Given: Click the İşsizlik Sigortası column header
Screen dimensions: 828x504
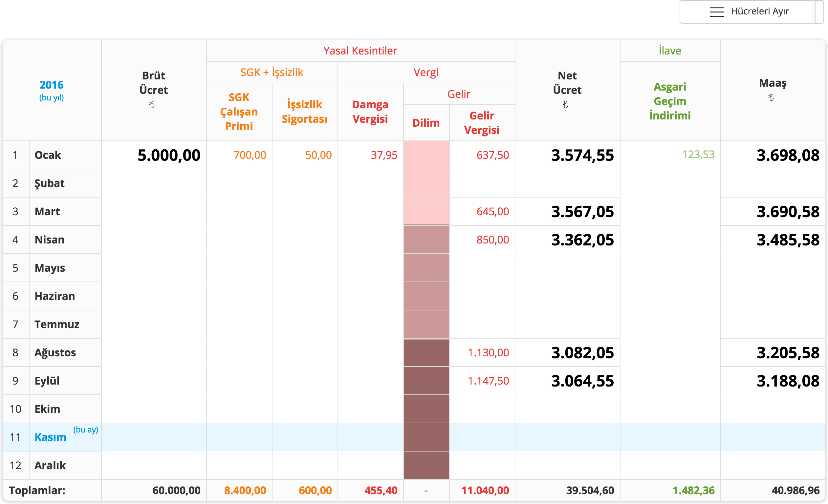Looking at the screenshot, I should [x=304, y=112].
